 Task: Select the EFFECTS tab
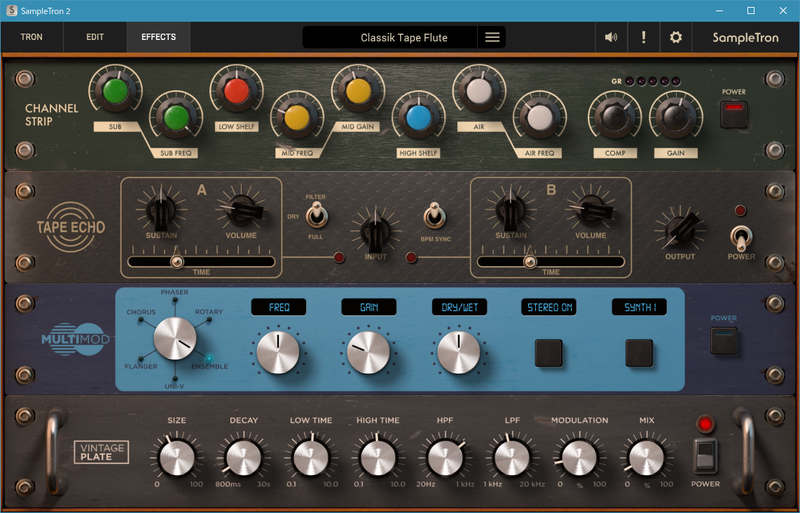coord(159,37)
